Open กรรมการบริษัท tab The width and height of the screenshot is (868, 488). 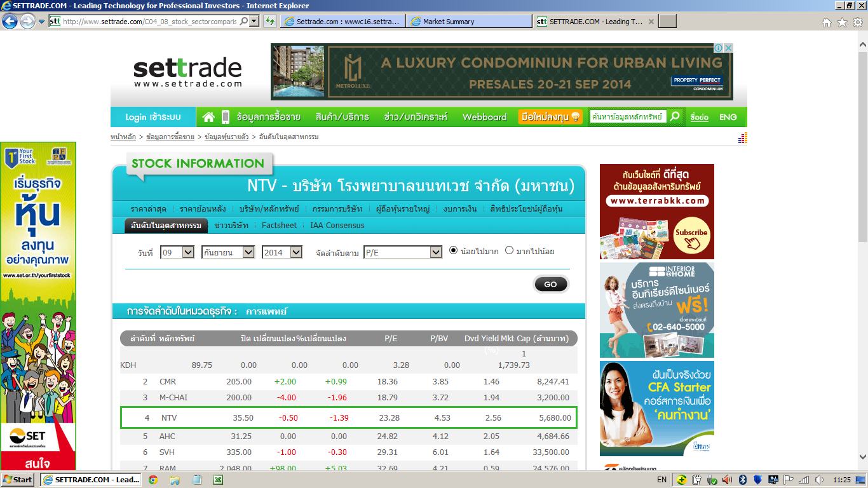(337, 209)
